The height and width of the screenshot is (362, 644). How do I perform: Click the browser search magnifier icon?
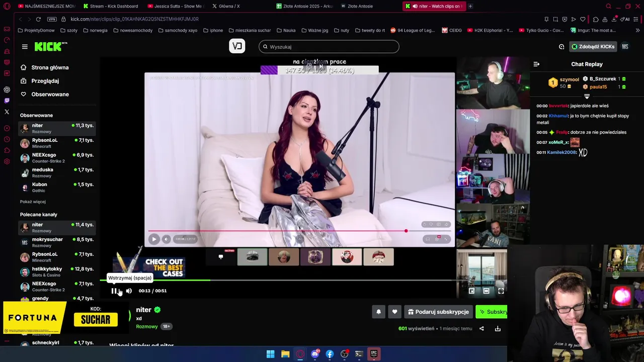[x=608, y=6]
